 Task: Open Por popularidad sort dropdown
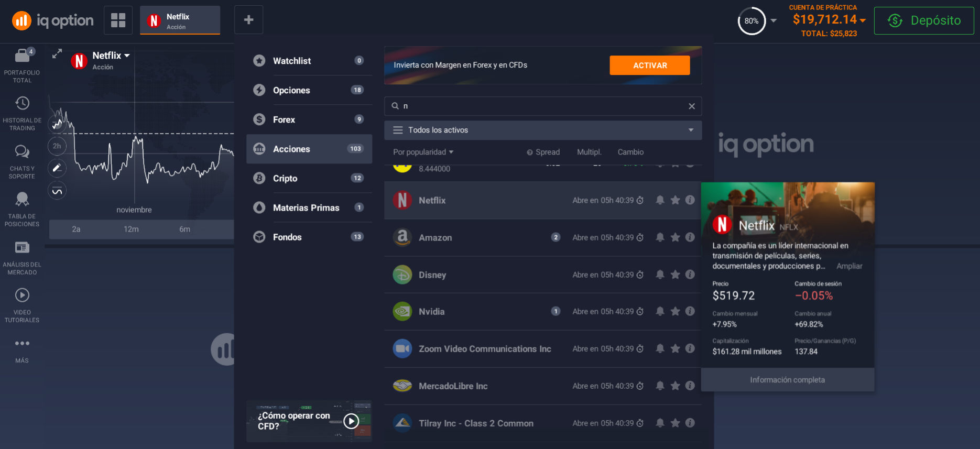click(423, 152)
